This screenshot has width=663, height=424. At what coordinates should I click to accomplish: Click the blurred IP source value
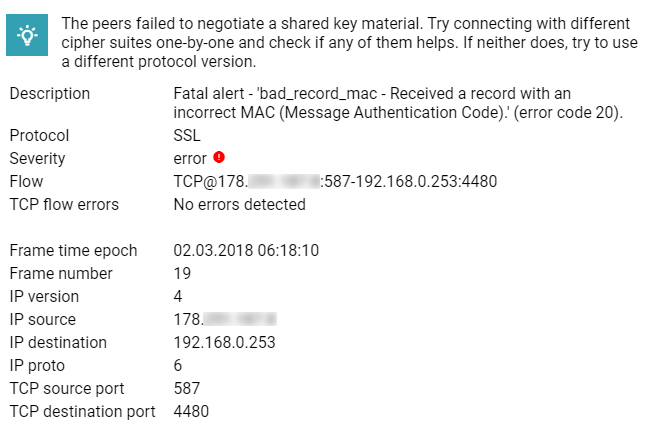click(225, 319)
